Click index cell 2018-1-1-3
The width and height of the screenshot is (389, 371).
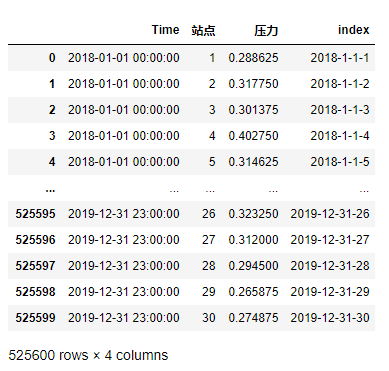[340, 110]
